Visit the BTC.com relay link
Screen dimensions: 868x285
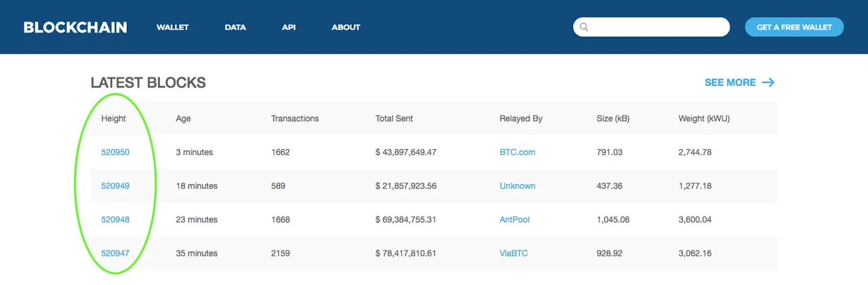click(x=517, y=152)
